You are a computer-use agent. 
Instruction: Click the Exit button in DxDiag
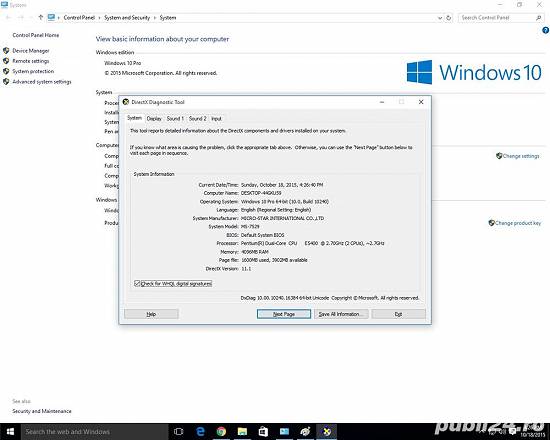click(398, 314)
